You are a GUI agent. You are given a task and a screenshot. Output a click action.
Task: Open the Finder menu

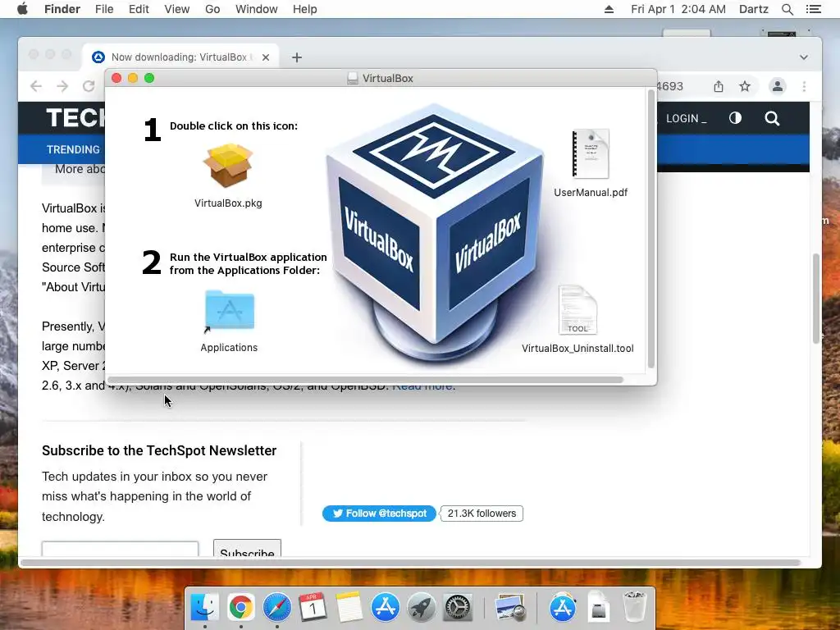62,9
